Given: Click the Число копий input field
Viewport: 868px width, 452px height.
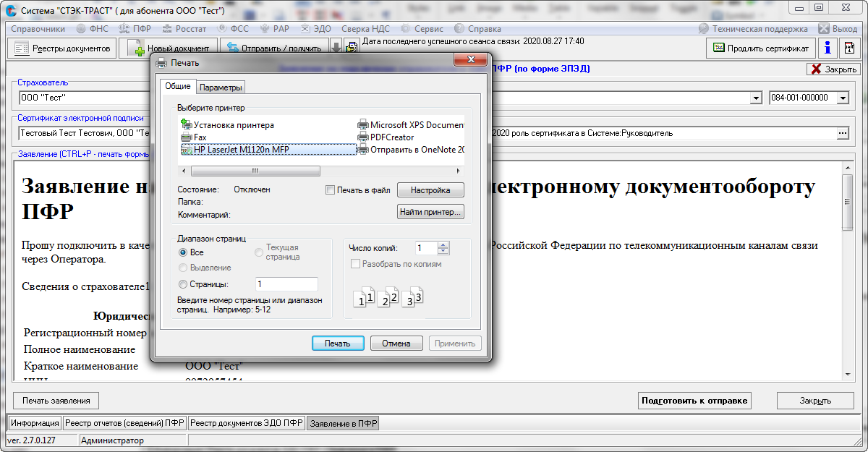Looking at the screenshot, I should pos(426,248).
